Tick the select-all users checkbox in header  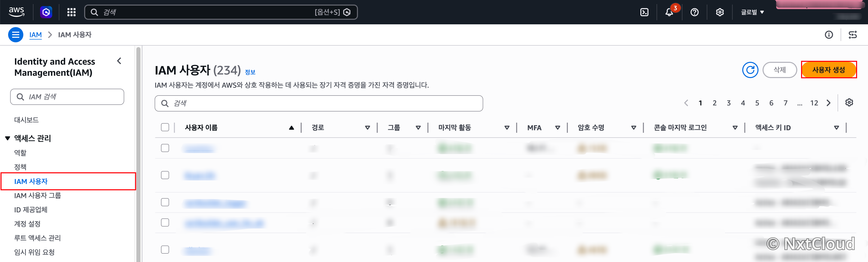[165, 127]
